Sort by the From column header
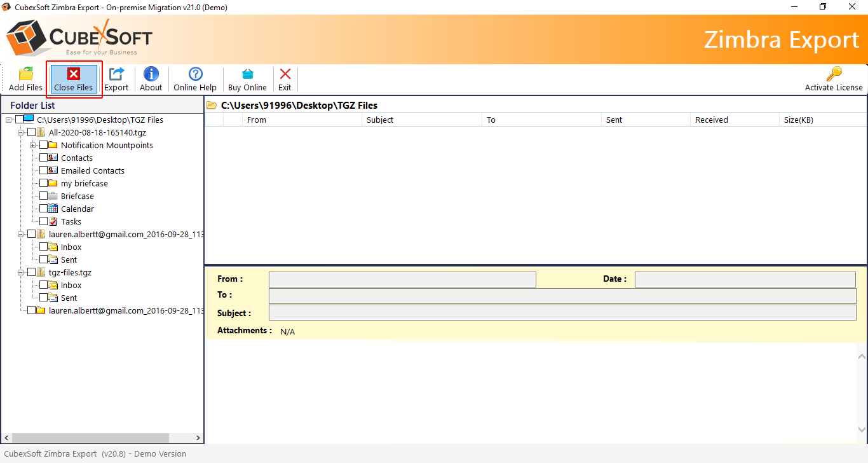Viewport: 868px width, 463px height. [302, 120]
